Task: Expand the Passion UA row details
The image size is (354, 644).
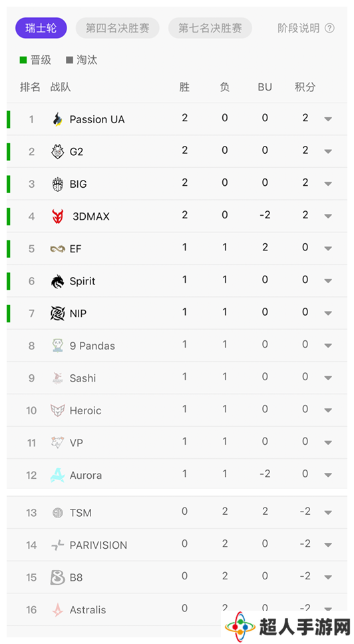Action: pos(328,119)
